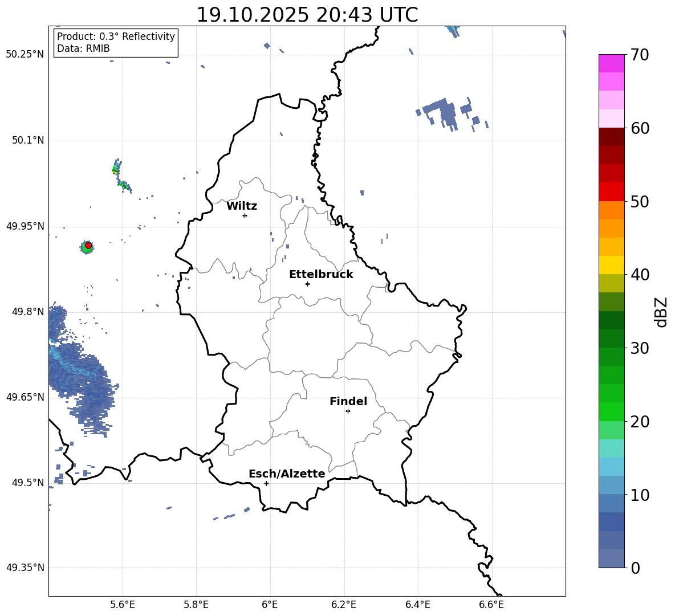This screenshot has width=675, height=616.
Task: Select the Findel station label
Action: [348, 401]
